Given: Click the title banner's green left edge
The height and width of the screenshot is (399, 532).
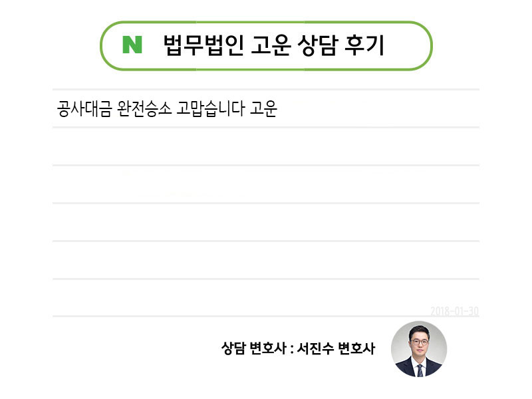Looking at the screenshot, I should [102, 45].
